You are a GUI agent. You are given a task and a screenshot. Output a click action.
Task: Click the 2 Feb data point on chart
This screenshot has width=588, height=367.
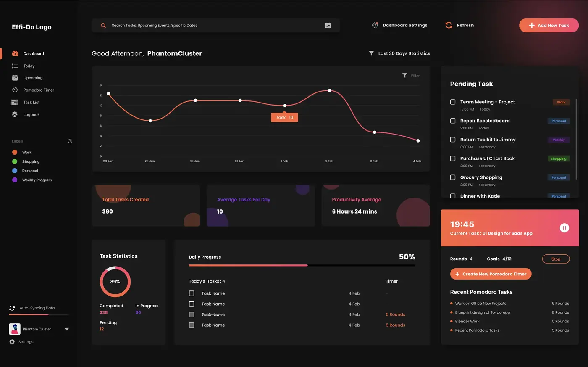click(330, 90)
